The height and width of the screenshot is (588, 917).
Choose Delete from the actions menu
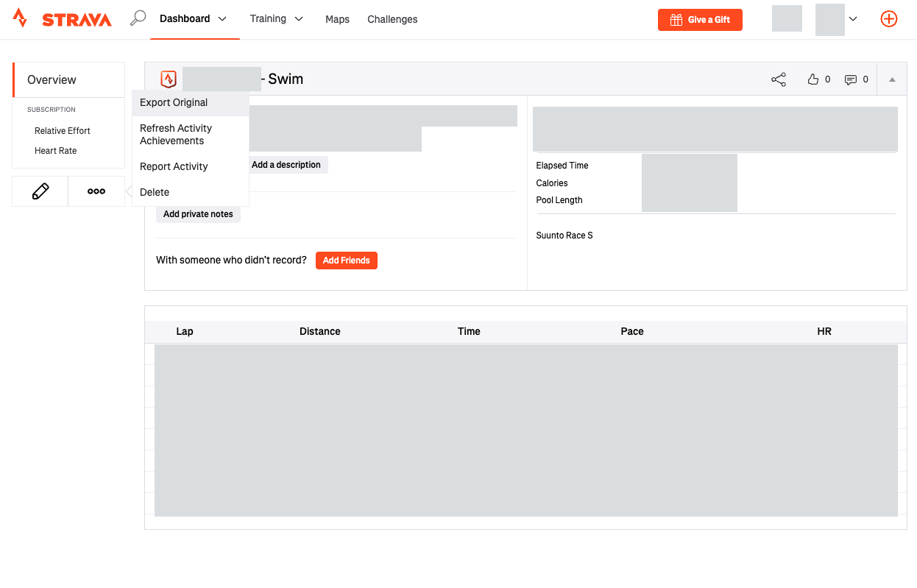[191, 193]
